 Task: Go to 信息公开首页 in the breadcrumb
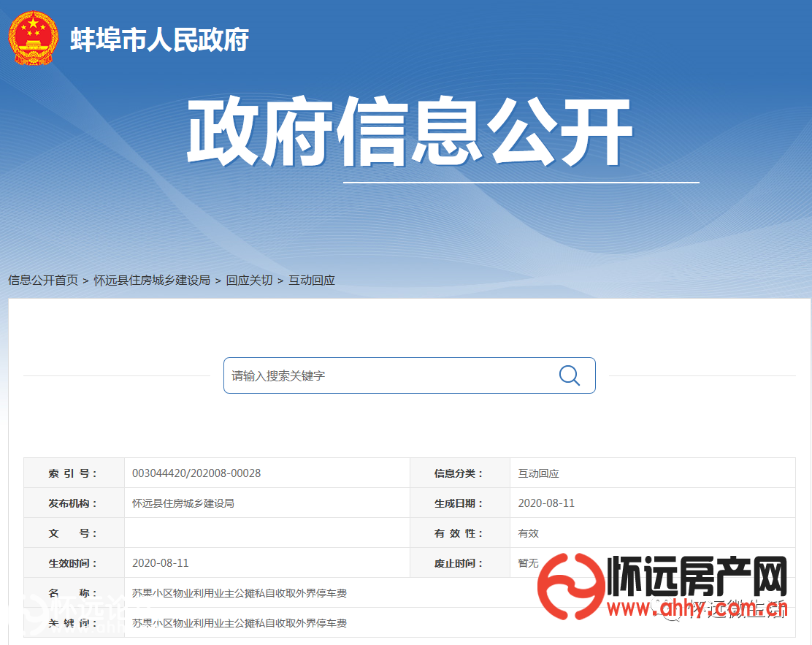click(43, 280)
